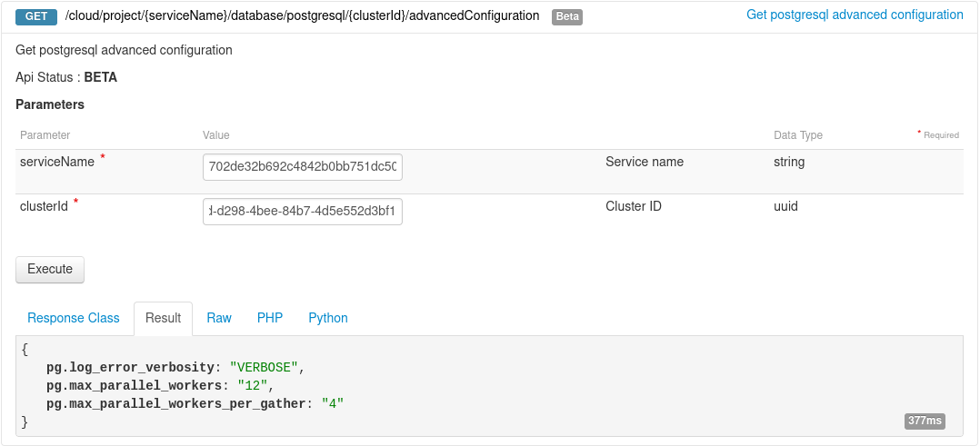Screen dimensions: 980x446
Task: Focus the clusterId value field
Action: click(x=303, y=212)
